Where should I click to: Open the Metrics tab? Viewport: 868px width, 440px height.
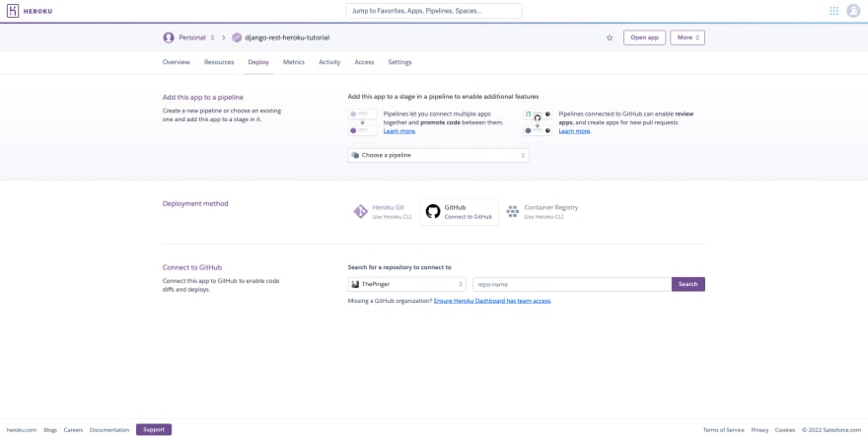tap(294, 62)
